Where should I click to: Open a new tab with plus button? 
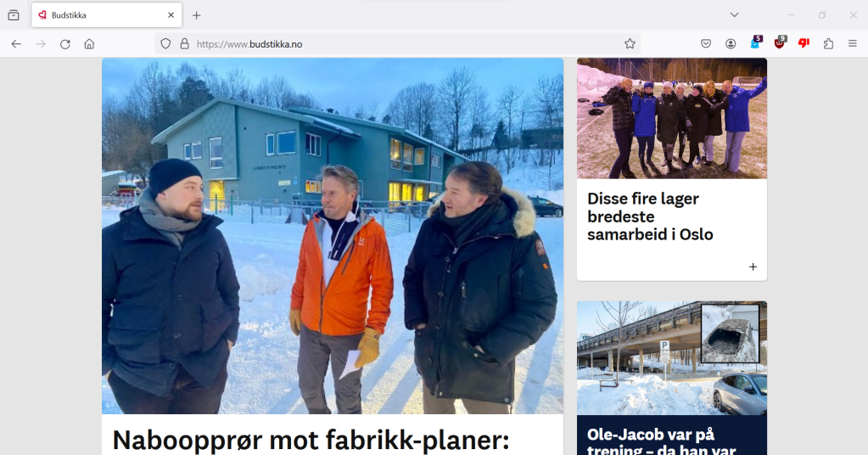[197, 15]
